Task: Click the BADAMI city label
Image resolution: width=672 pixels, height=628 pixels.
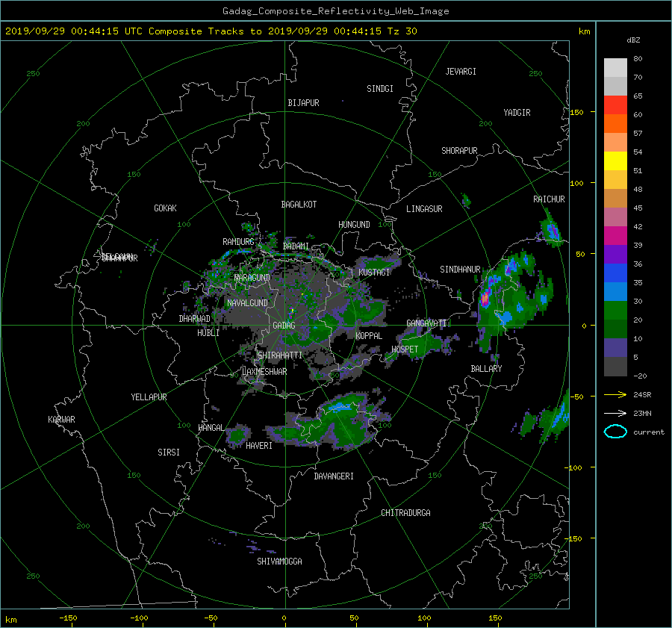Action: point(296,246)
